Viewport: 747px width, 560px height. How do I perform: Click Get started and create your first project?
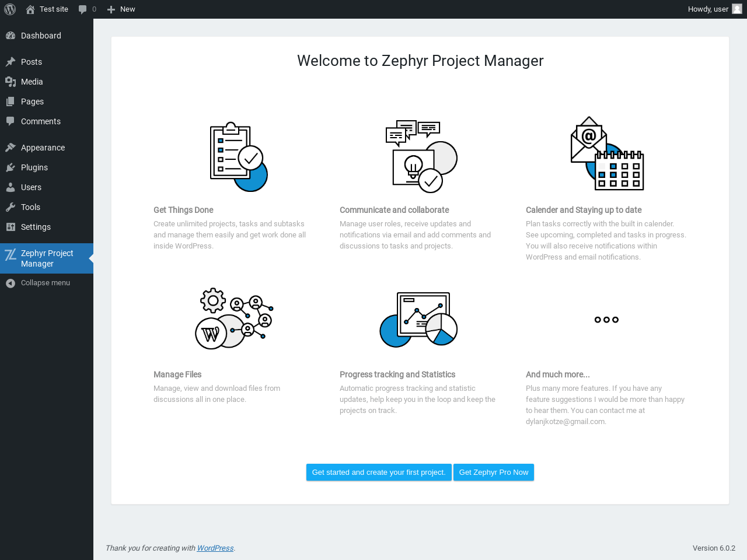[379, 473]
